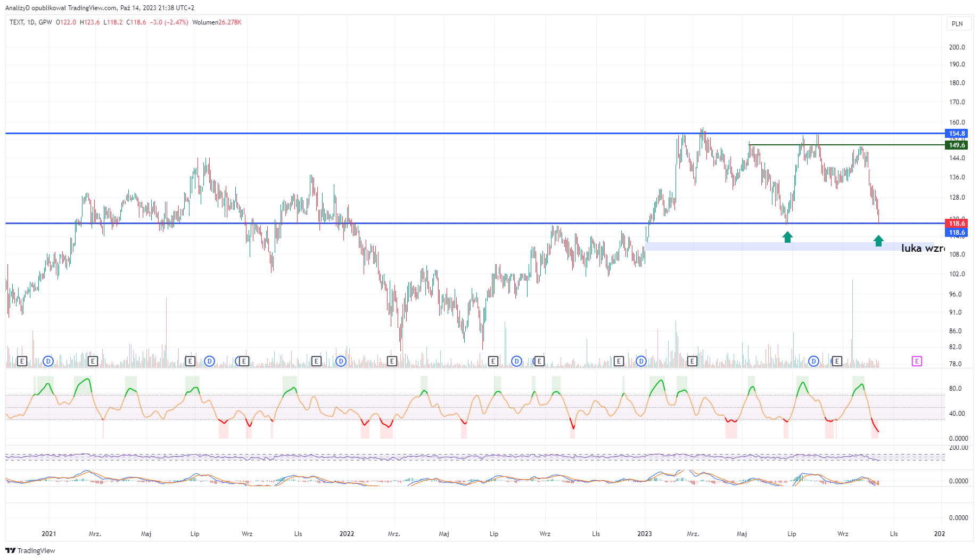Open the earnings E marker at Mrz. 2023
Screen dimensions: 979x560
692,361
